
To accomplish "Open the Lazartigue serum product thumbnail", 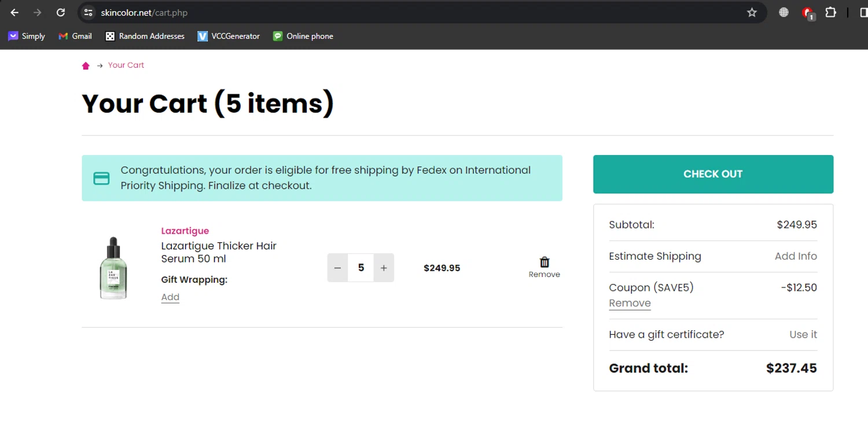I will point(113,268).
